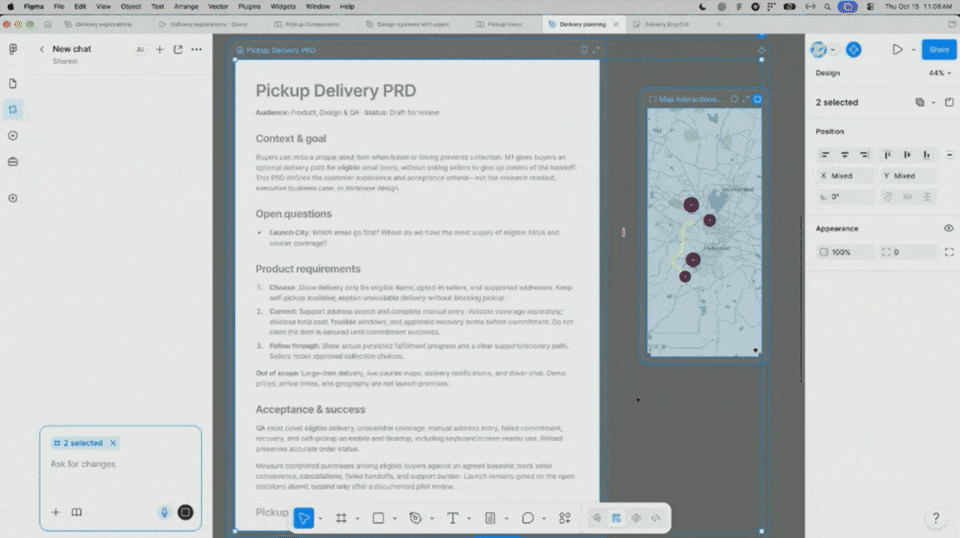Toggle the highlighted design mode button in toolbar

(x=617, y=518)
